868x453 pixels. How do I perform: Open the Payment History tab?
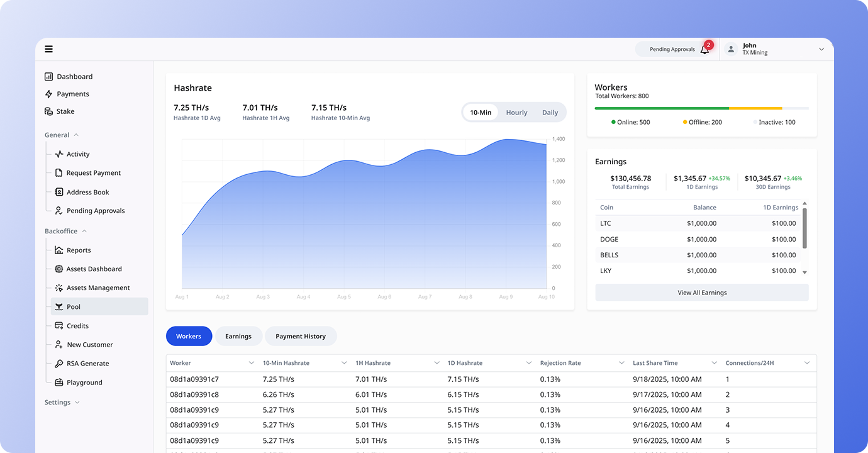click(301, 337)
